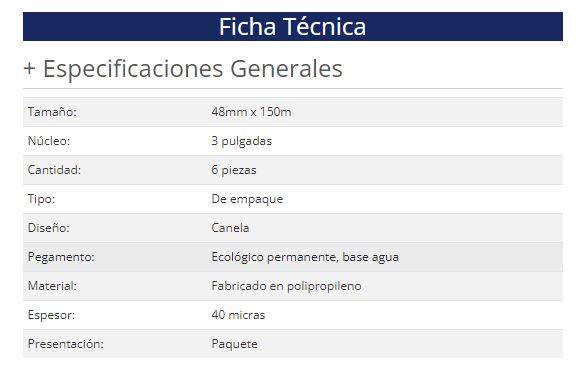
Task: Select the Tipo row label
Action: point(41,199)
